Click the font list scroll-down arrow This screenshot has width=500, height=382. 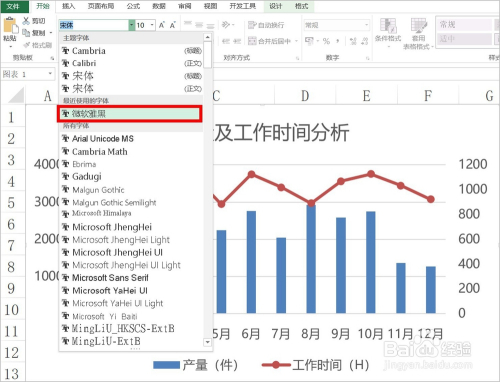(207, 342)
